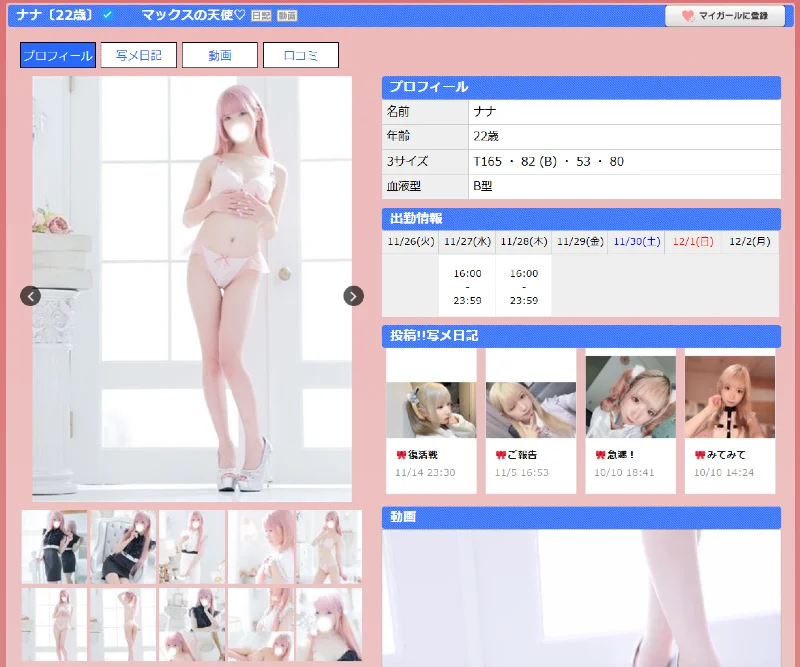Click the 12/1(日) date header

[x=692, y=241]
